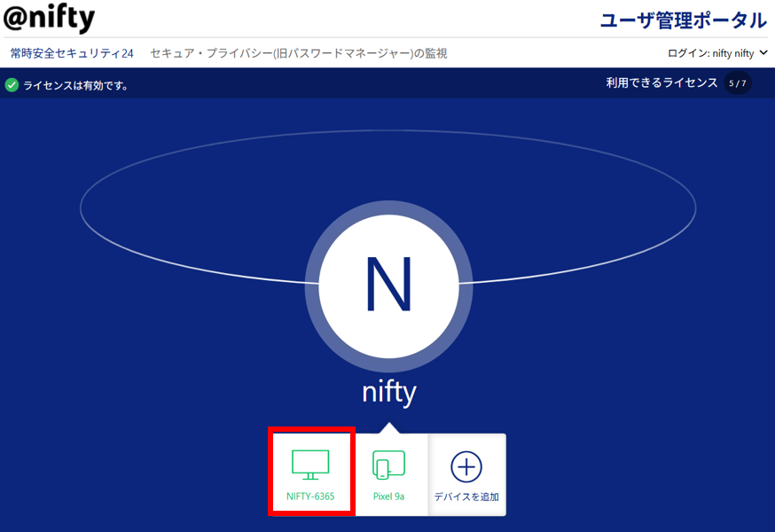
Task: Click the @nifty logo
Action: point(49,19)
